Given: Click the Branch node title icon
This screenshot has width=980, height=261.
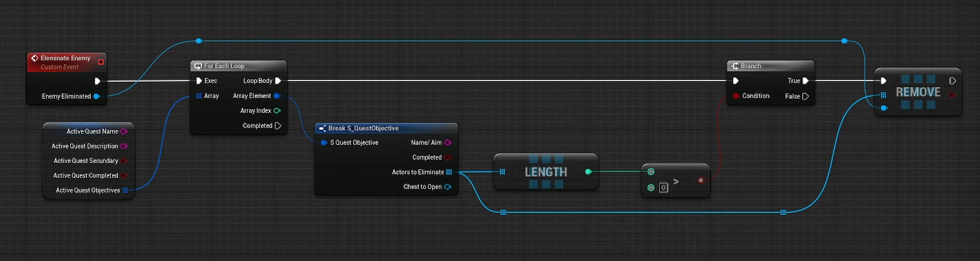Looking at the screenshot, I should pos(735,66).
